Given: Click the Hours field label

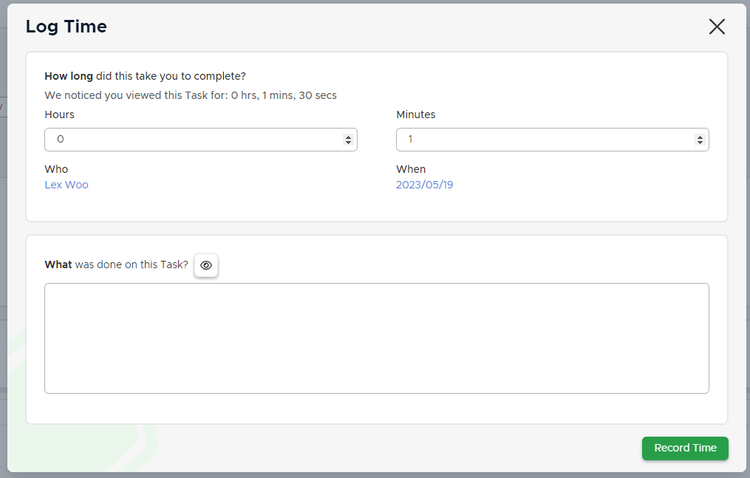Looking at the screenshot, I should [59, 115].
